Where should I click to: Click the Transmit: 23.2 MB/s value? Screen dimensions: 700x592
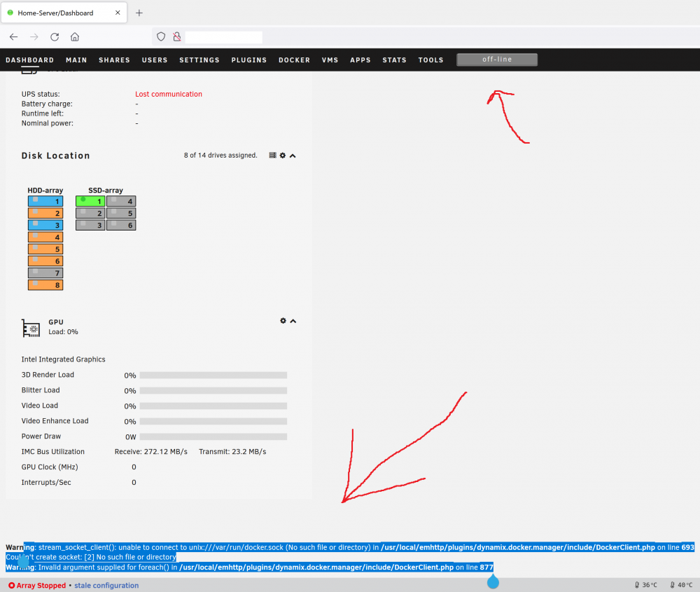(232, 452)
